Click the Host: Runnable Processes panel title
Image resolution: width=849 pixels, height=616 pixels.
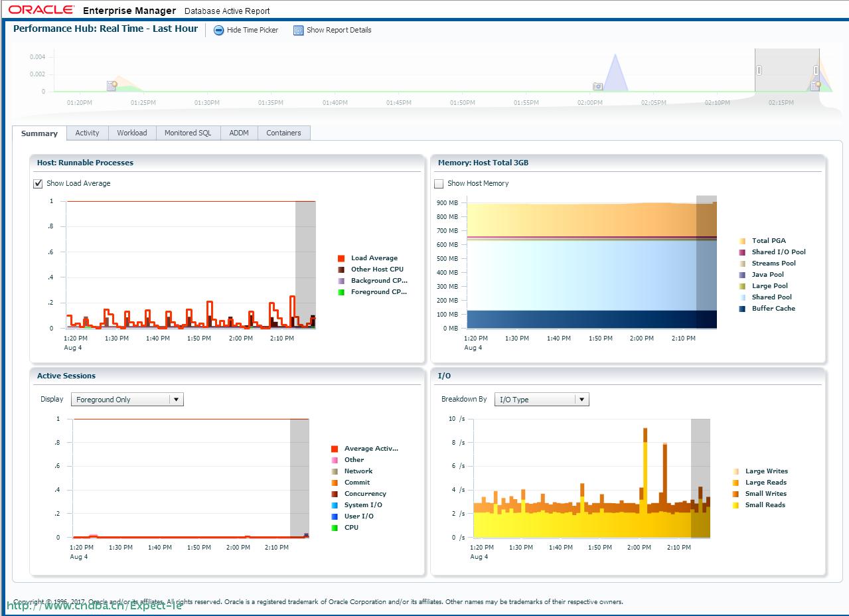pyautogui.click(x=85, y=163)
